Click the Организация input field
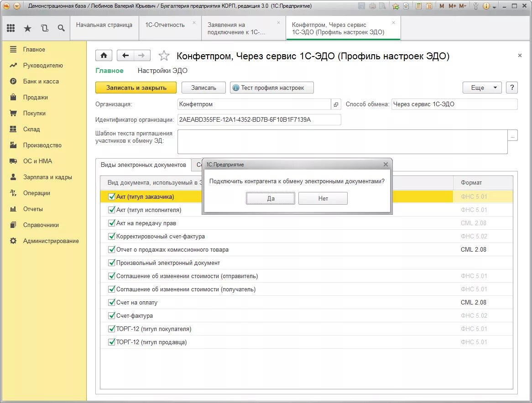The width and height of the screenshot is (532, 403). pyautogui.click(x=254, y=104)
